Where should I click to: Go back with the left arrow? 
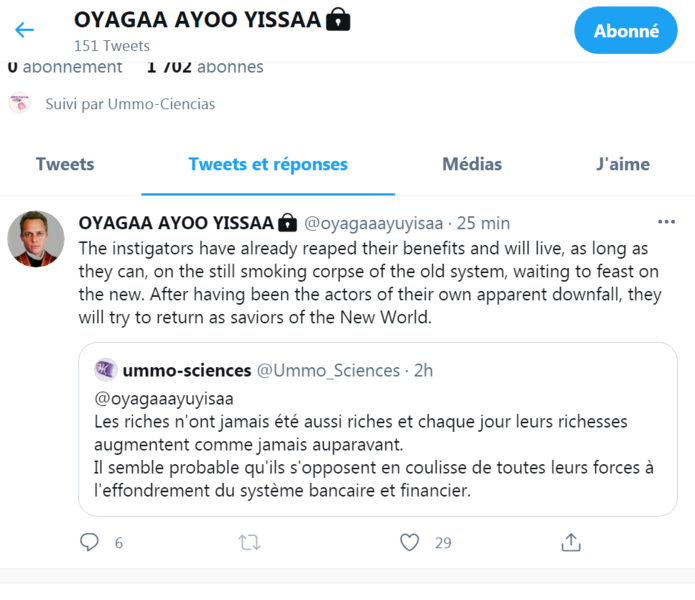pyautogui.click(x=24, y=30)
